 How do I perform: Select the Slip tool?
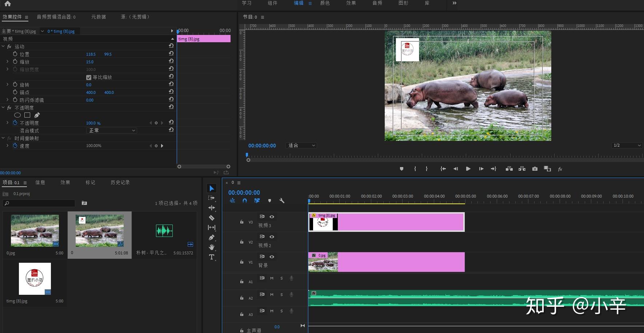(212, 227)
